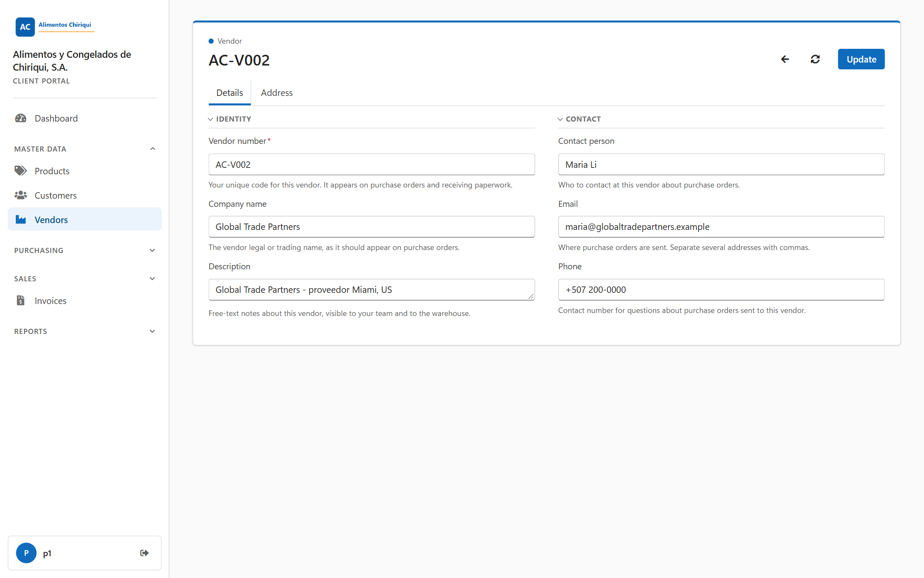Click the logout icon next to p1
This screenshot has width=924, height=578.
click(x=144, y=553)
